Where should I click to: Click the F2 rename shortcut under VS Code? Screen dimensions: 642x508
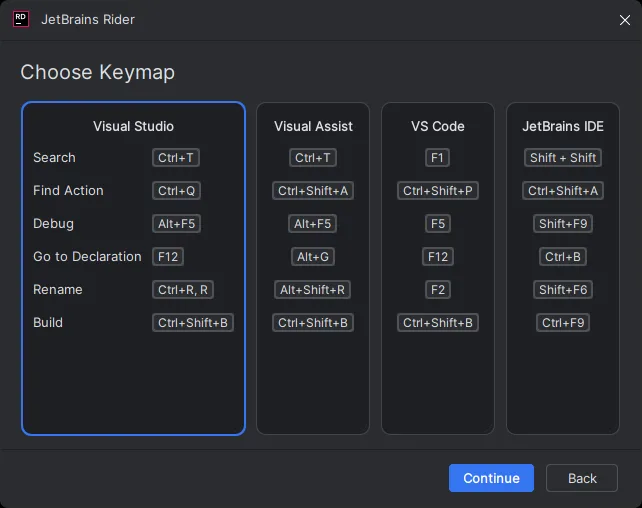(x=438, y=290)
